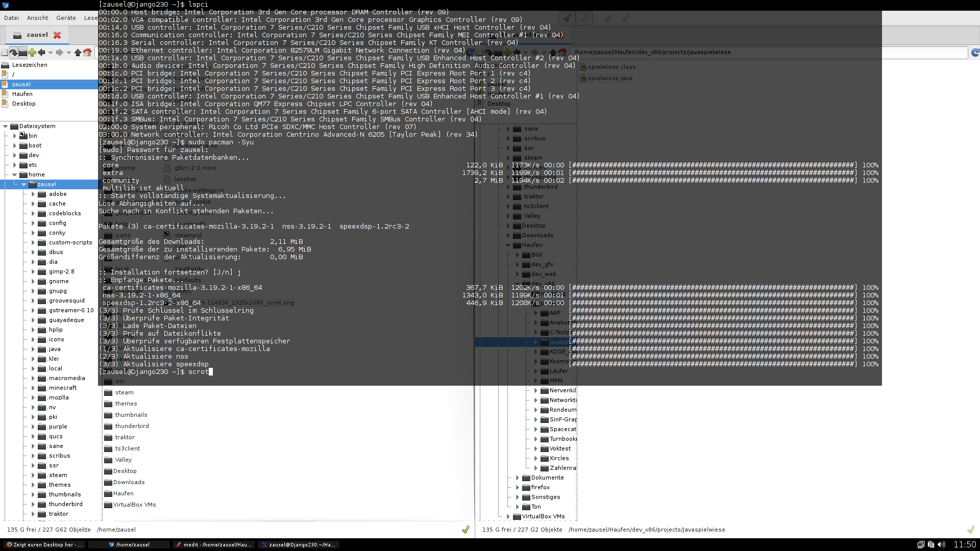Switch to medit window in taskbar
Image resolution: width=980 pixels, height=551 pixels.
click(x=214, y=545)
